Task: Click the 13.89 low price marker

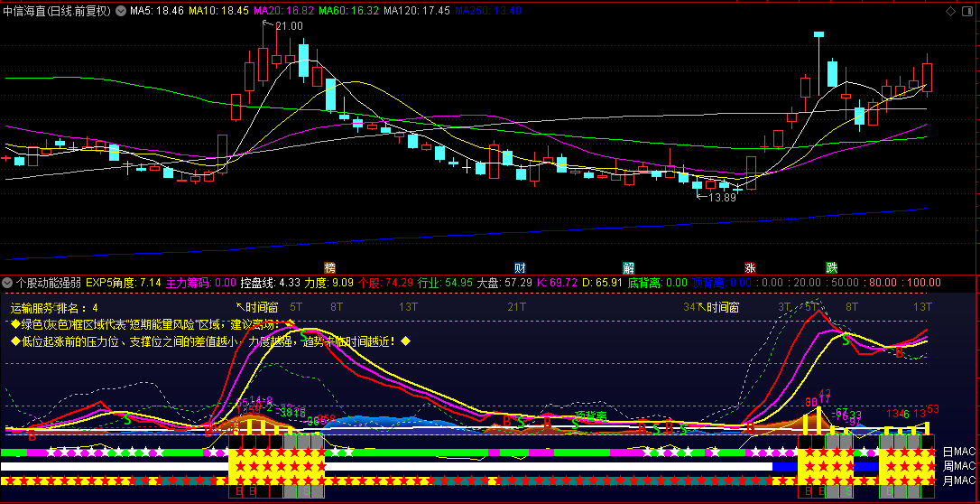Action: point(722,197)
